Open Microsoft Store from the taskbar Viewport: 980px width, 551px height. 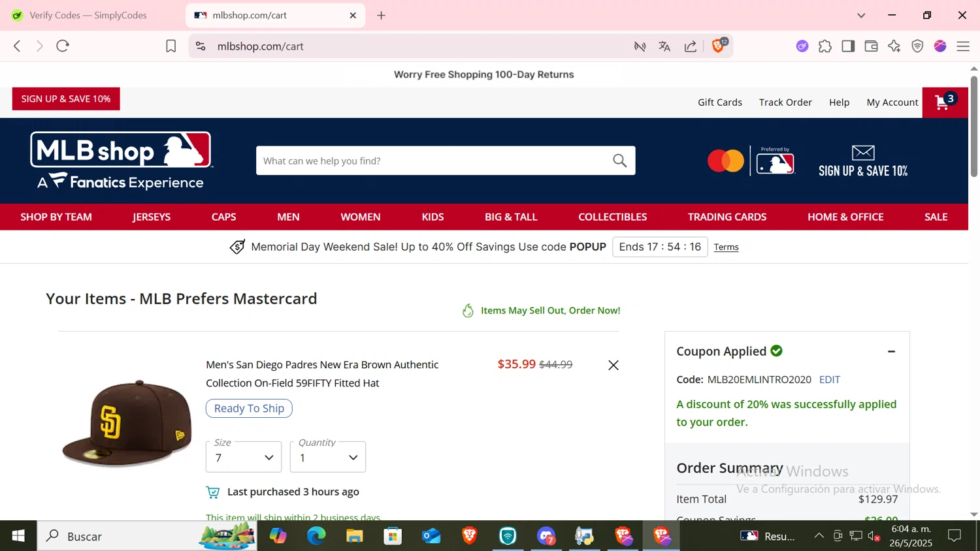pyautogui.click(x=393, y=536)
